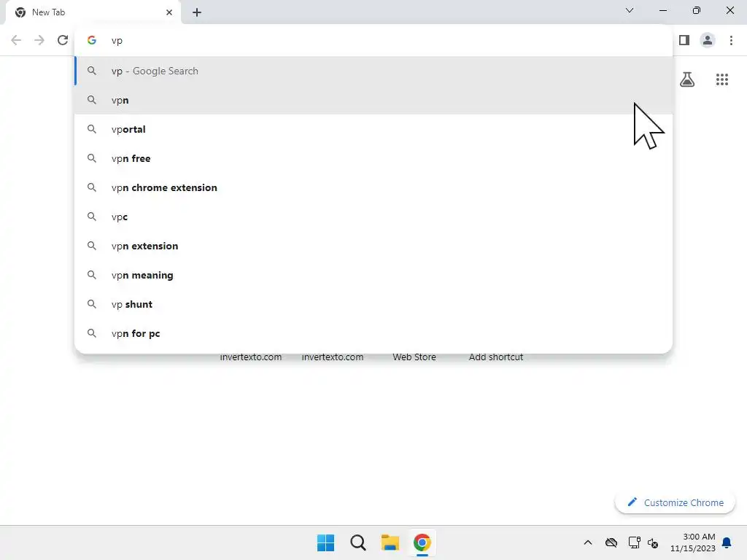This screenshot has width=747, height=560.
Task: Open File Explorer from the taskbar
Action: point(390,542)
